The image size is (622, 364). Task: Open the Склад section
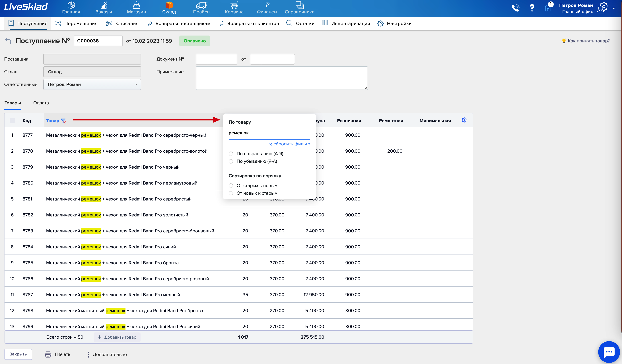click(169, 8)
